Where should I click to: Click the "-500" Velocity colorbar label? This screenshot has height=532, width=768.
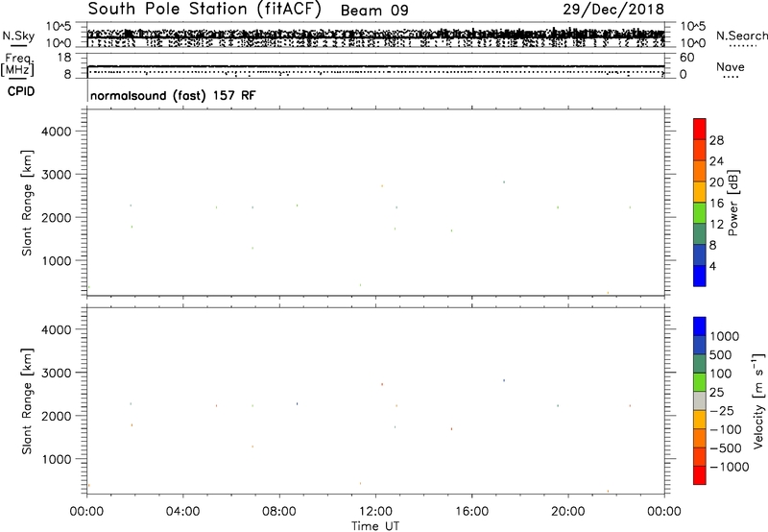click(x=726, y=448)
